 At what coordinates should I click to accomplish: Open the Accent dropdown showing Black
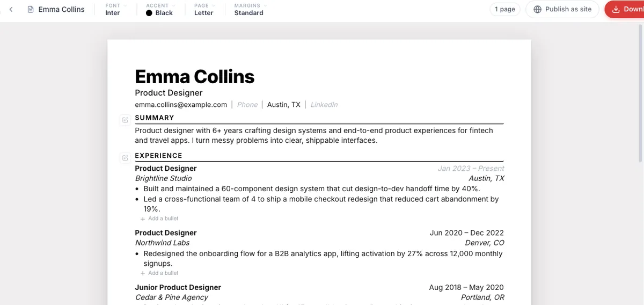159,9
